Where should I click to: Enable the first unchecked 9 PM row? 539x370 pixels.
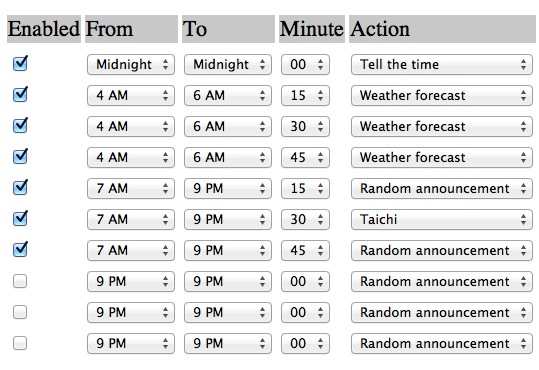(20, 281)
